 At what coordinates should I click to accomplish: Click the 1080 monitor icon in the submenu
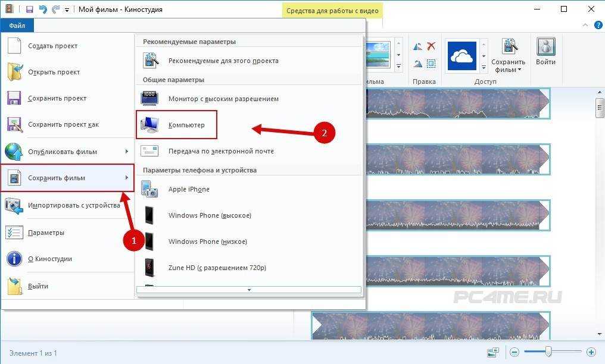click(149, 98)
